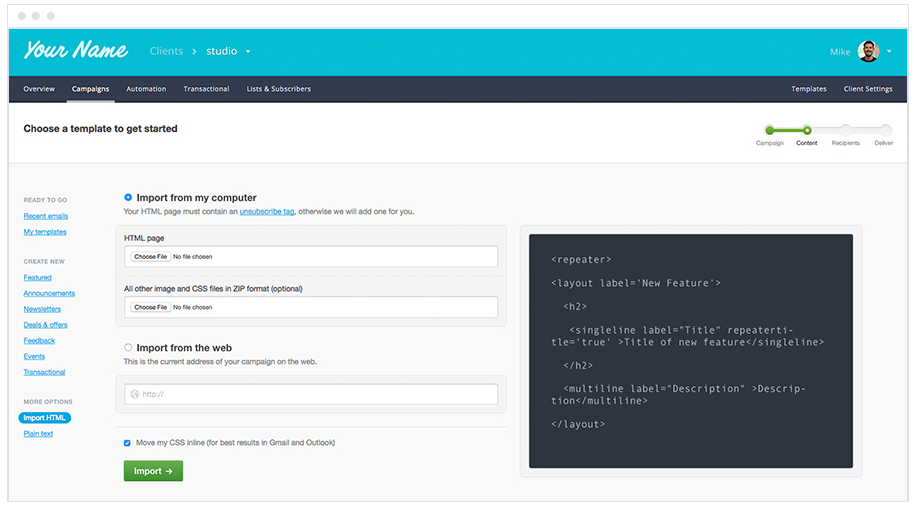Click the chevron after Clients breadcrumb
This screenshot has height=507, width=914.
pyautogui.click(x=194, y=51)
